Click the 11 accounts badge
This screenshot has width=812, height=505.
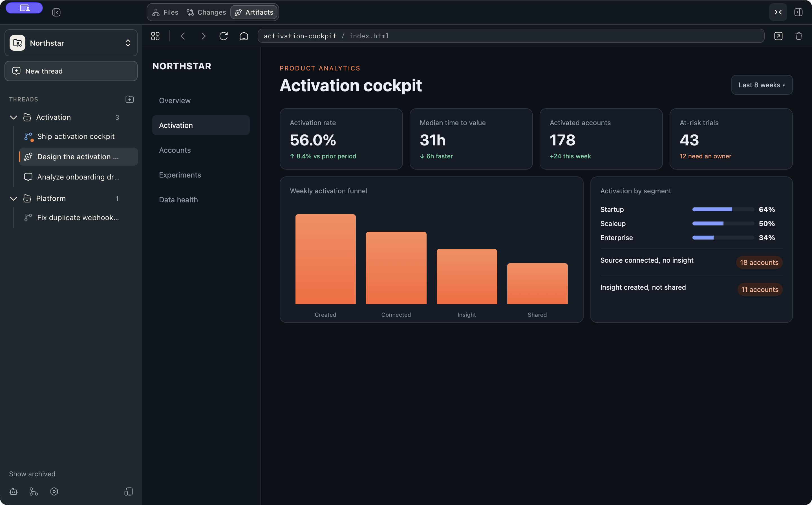760,290
